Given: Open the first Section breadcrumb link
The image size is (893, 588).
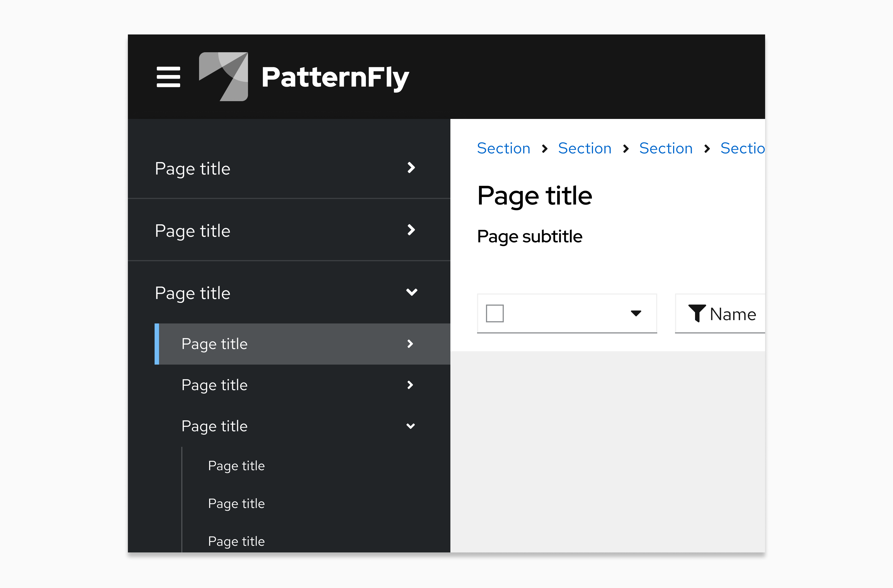Looking at the screenshot, I should click(504, 148).
